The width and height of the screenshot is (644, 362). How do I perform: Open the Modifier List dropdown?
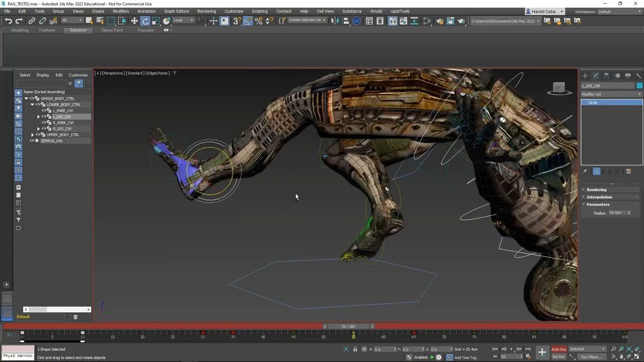click(x=611, y=94)
